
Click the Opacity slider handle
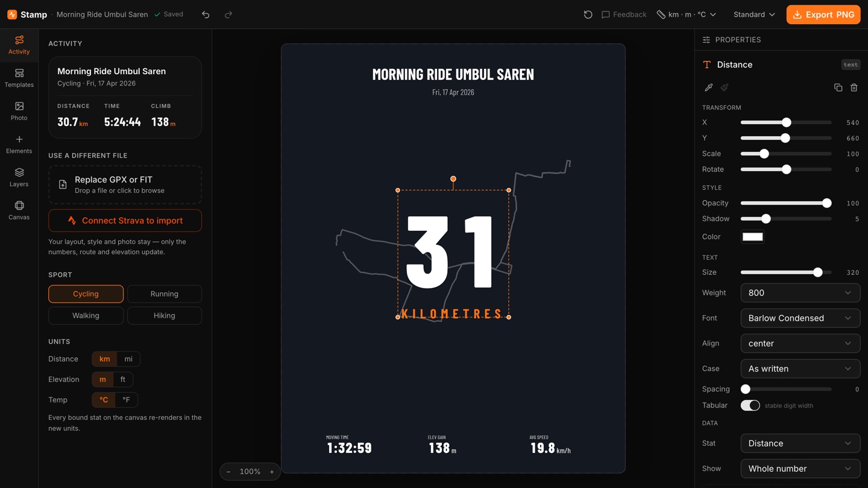pyautogui.click(x=827, y=203)
